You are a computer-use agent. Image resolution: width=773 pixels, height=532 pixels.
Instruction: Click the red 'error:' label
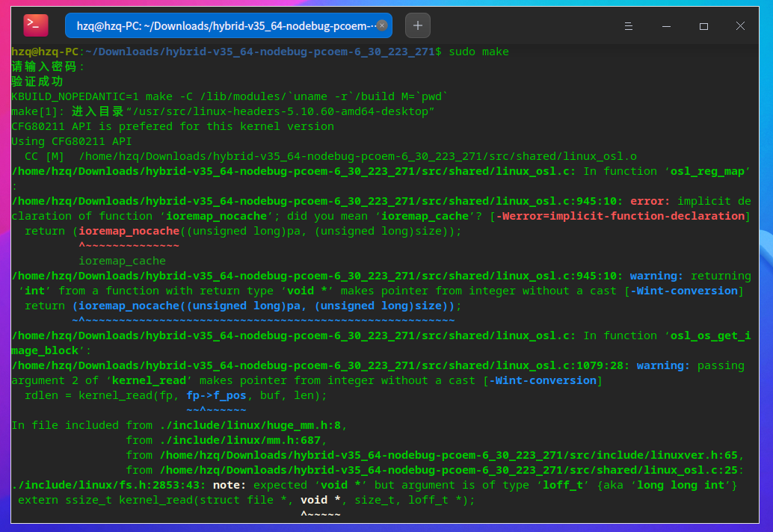650,201
